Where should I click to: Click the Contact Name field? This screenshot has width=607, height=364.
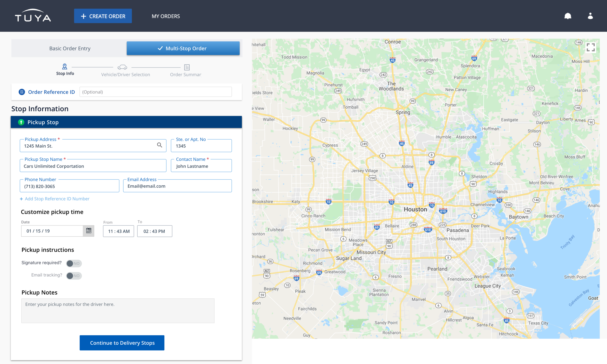[x=201, y=166]
